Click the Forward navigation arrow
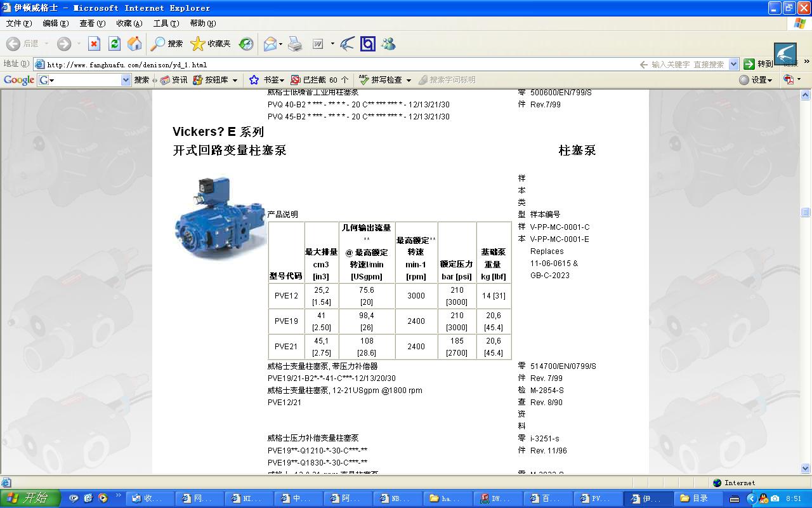 click(x=63, y=44)
